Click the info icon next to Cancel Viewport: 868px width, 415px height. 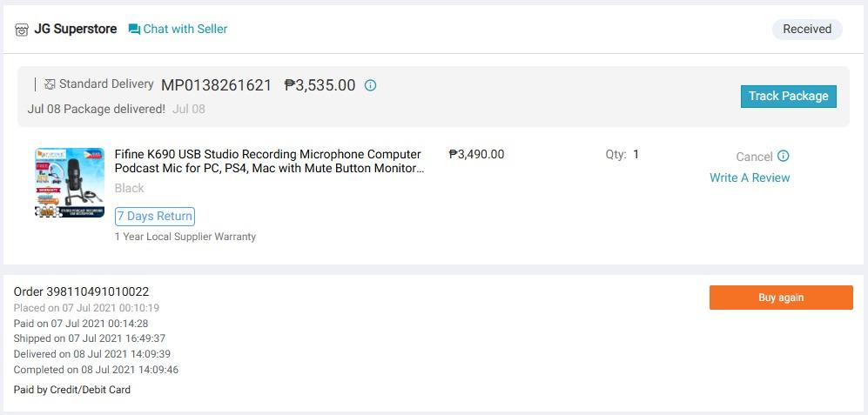783,156
